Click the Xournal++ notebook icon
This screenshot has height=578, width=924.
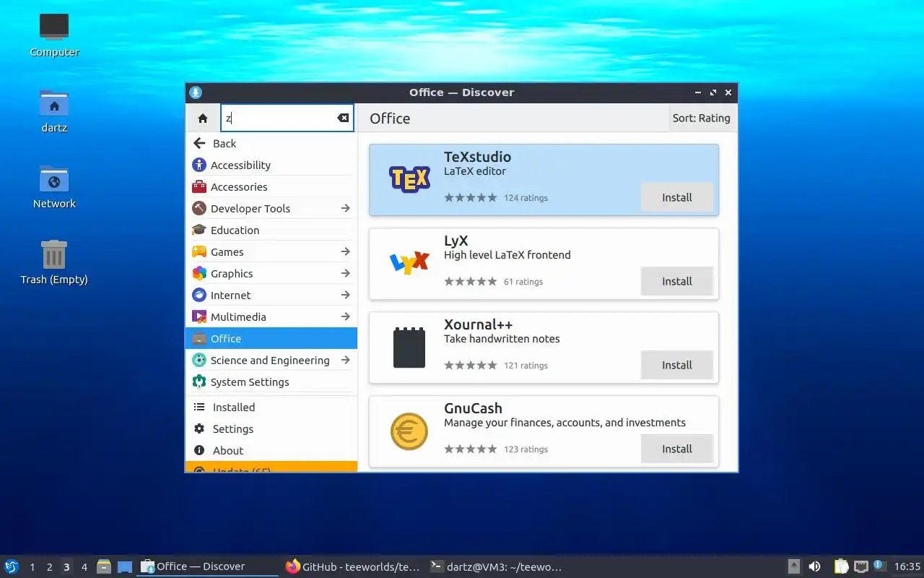pos(409,348)
